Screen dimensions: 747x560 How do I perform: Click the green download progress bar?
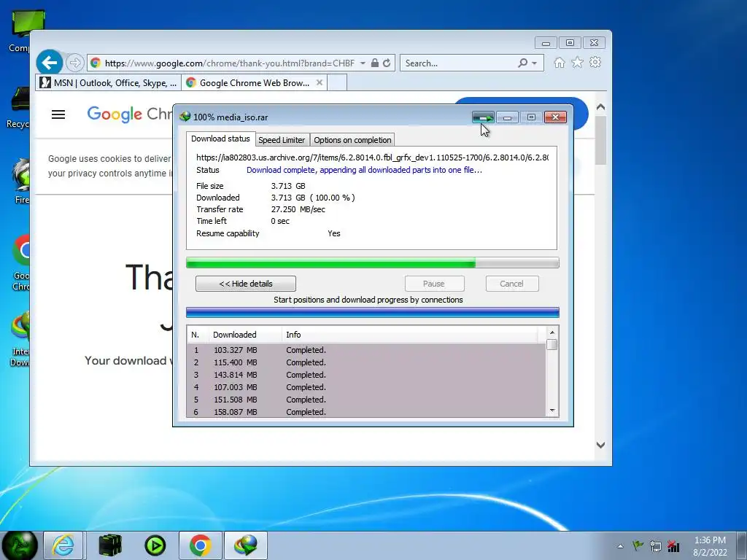(x=373, y=262)
